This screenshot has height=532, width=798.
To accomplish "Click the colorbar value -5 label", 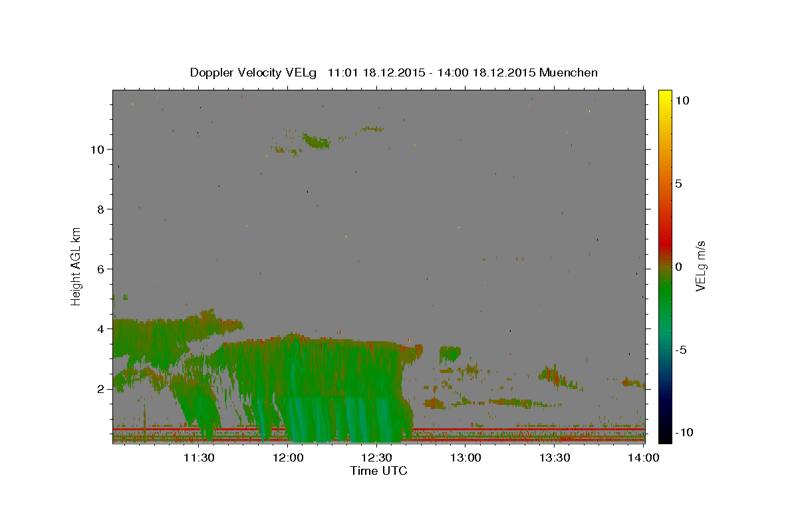I will 681,350.
